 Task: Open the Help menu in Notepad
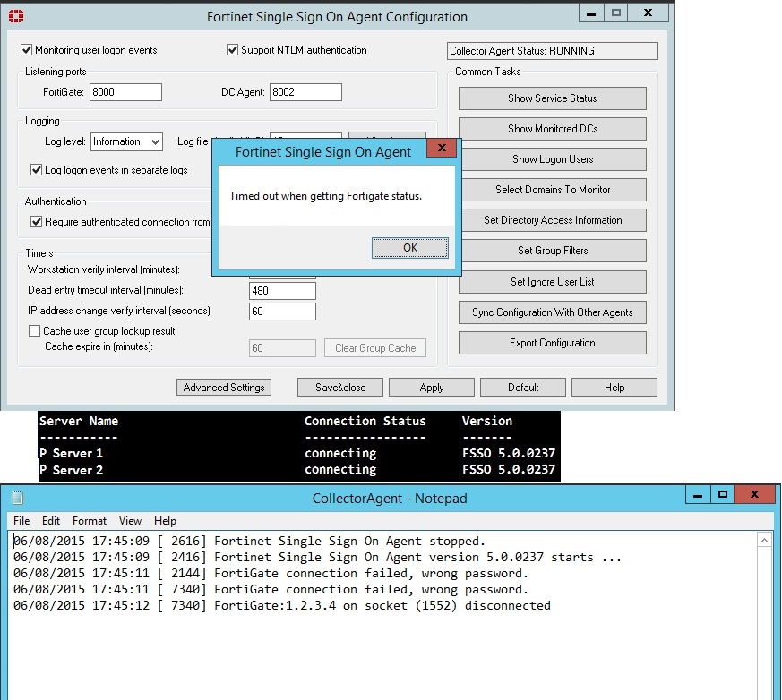point(165,521)
